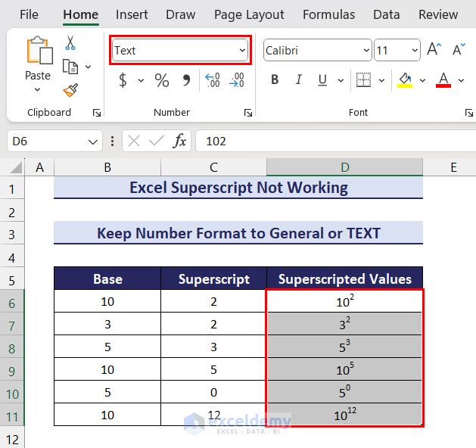Switch to Insert tab
The height and width of the screenshot is (448, 476).
[x=132, y=14]
